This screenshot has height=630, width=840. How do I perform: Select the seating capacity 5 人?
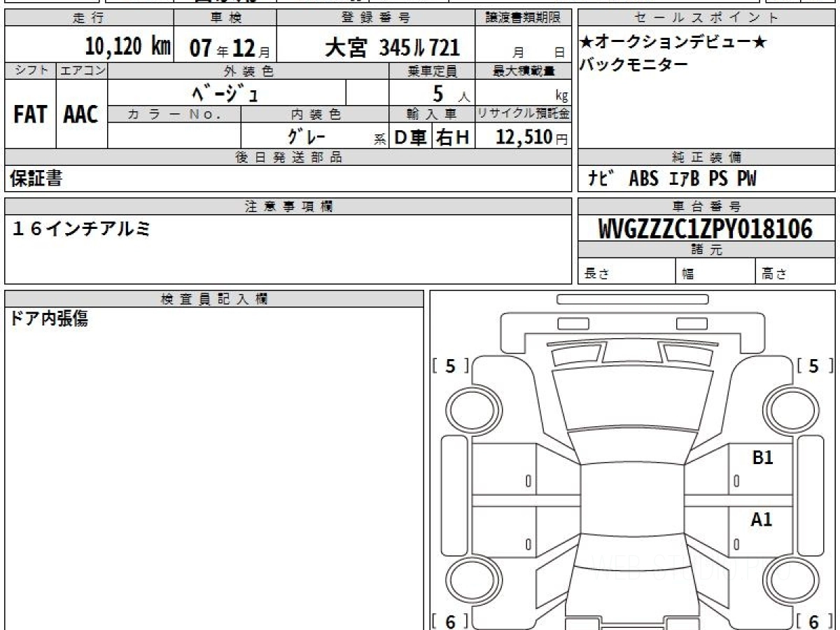(450, 94)
